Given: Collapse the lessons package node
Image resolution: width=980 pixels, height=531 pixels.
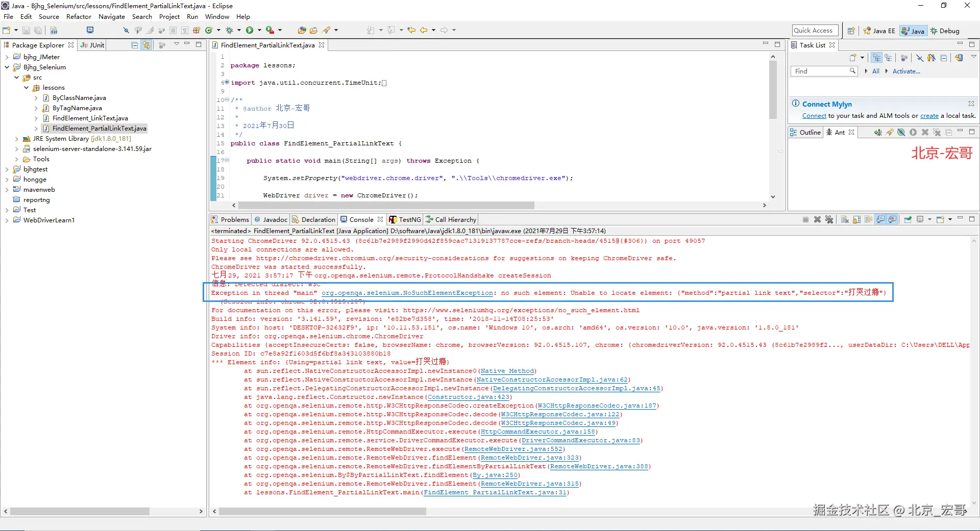Looking at the screenshot, I should coord(26,88).
